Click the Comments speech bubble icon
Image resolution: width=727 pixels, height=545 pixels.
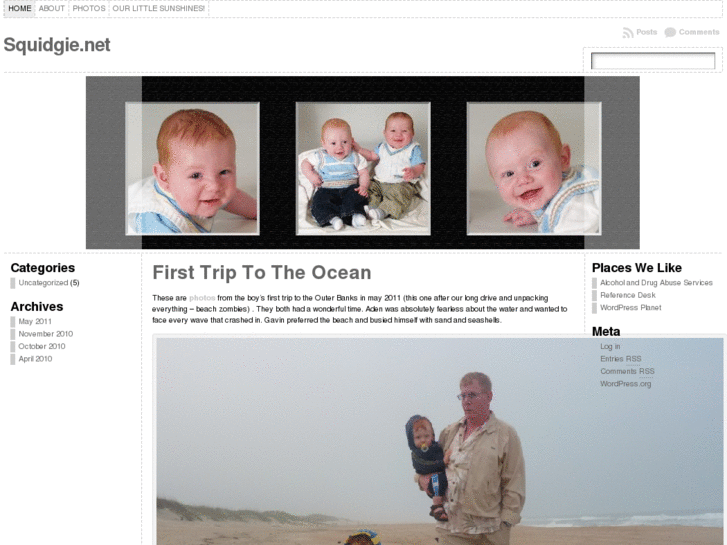(670, 32)
